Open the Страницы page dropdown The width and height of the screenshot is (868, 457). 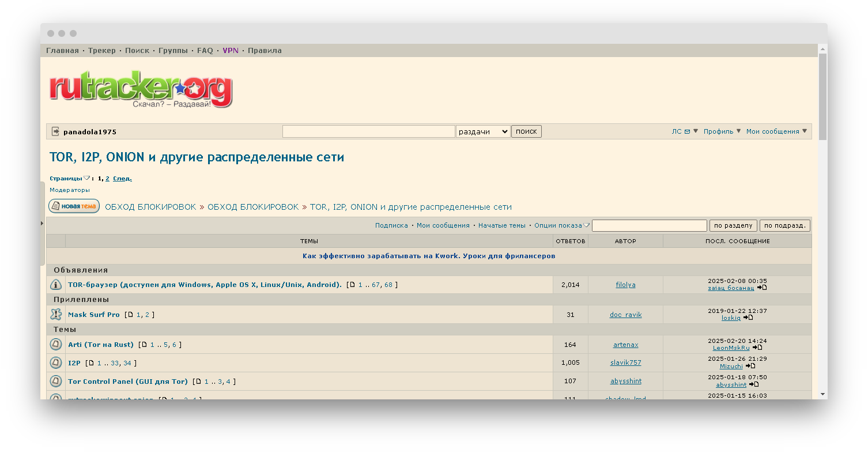69,179
